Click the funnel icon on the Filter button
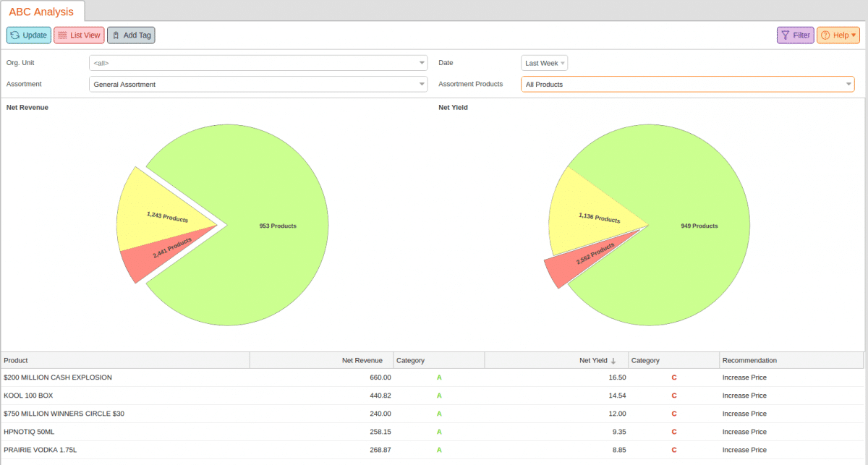The image size is (868, 465). pos(786,35)
